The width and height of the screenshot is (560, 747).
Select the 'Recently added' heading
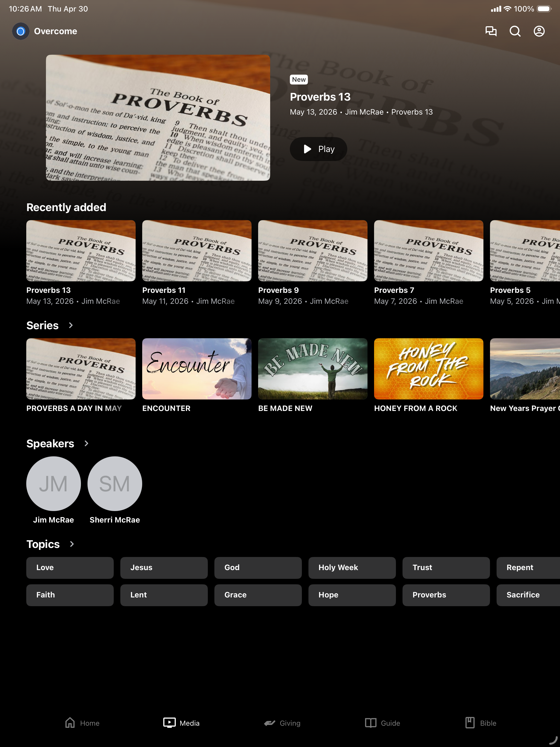click(x=66, y=207)
